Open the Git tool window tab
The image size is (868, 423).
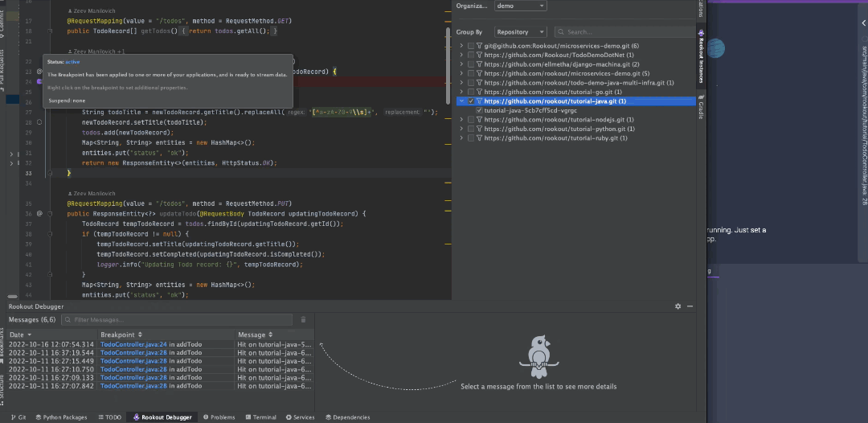18,417
